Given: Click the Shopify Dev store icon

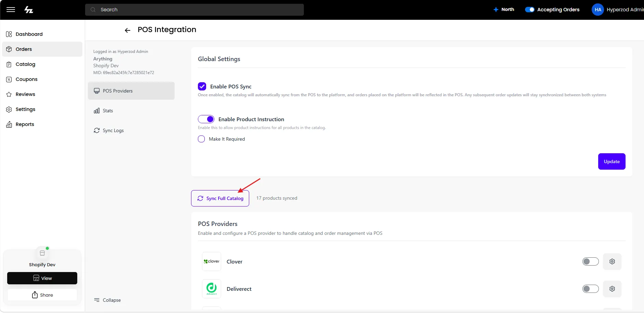Looking at the screenshot, I should 42,253.
